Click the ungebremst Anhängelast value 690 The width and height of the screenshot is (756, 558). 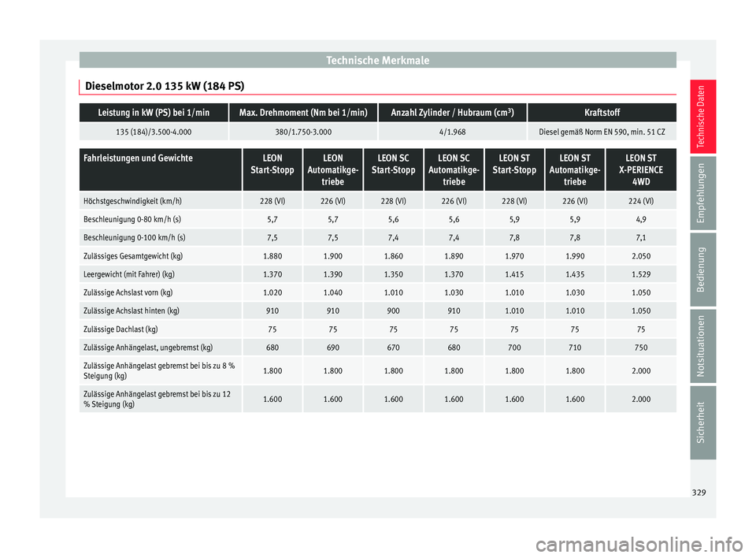(332, 348)
